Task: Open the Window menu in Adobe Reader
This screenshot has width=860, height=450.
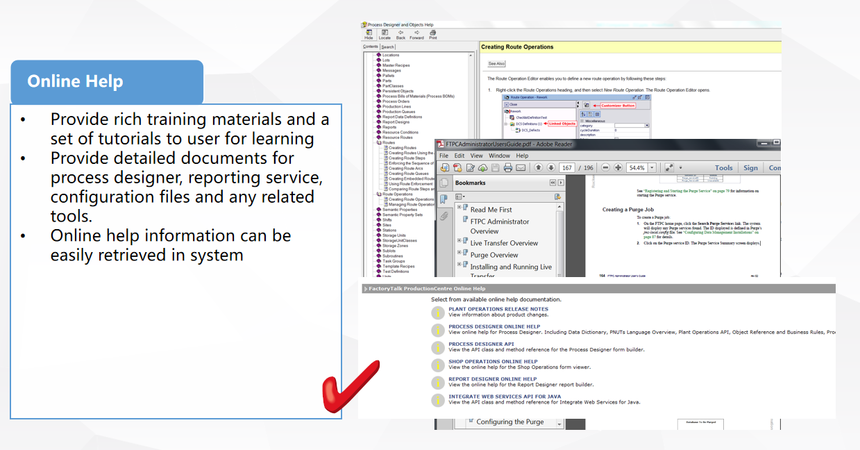Action: [499, 156]
